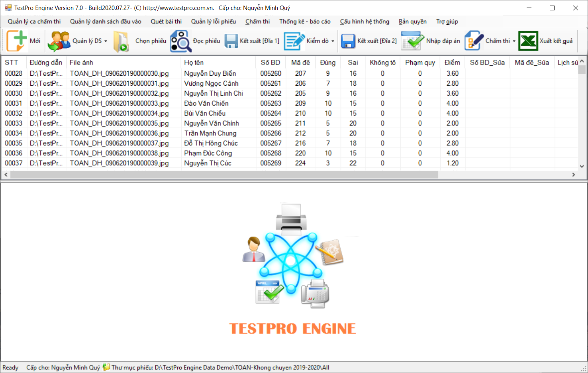Viewport: 588px width, 373px height.
Task: Sort by the File ảnh column header
Action: pos(124,63)
